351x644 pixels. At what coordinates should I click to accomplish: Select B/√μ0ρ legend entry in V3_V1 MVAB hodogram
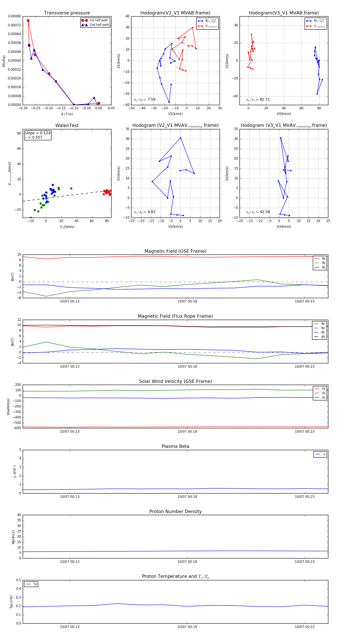pyautogui.click(x=316, y=21)
